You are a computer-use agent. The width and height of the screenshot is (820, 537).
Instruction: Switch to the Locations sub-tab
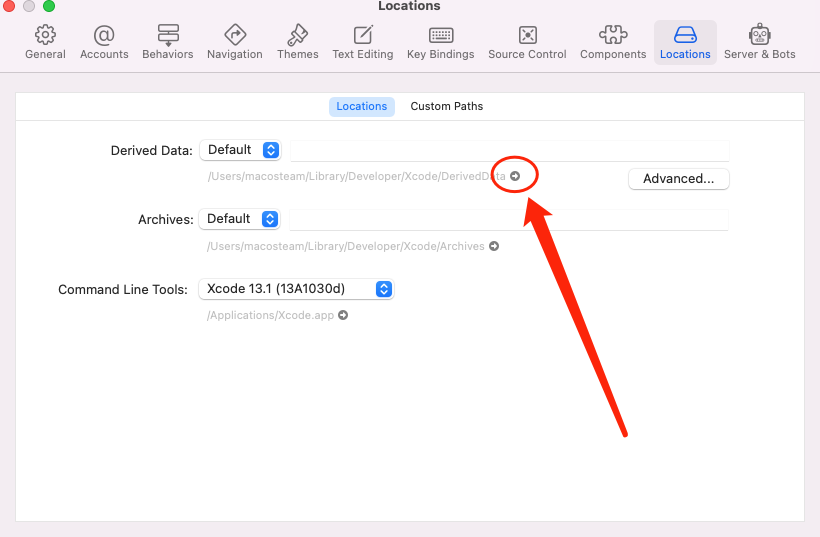click(x=361, y=106)
